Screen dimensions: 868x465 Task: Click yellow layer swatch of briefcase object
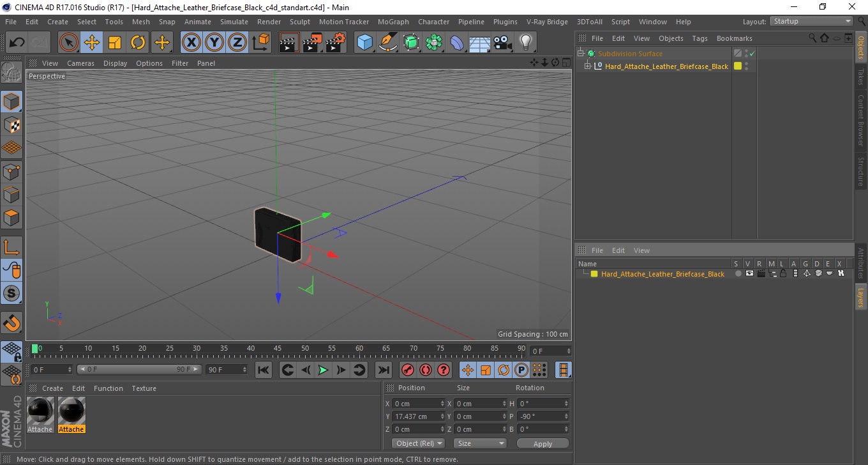coord(738,66)
